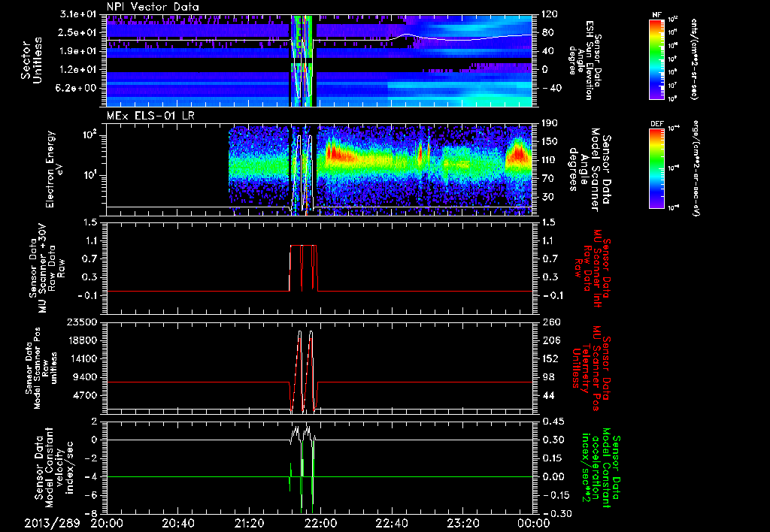Image resolution: width=770 pixels, height=532 pixels.
Task: Click the "00:00" time tick label
Action: pyautogui.click(x=533, y=523)
